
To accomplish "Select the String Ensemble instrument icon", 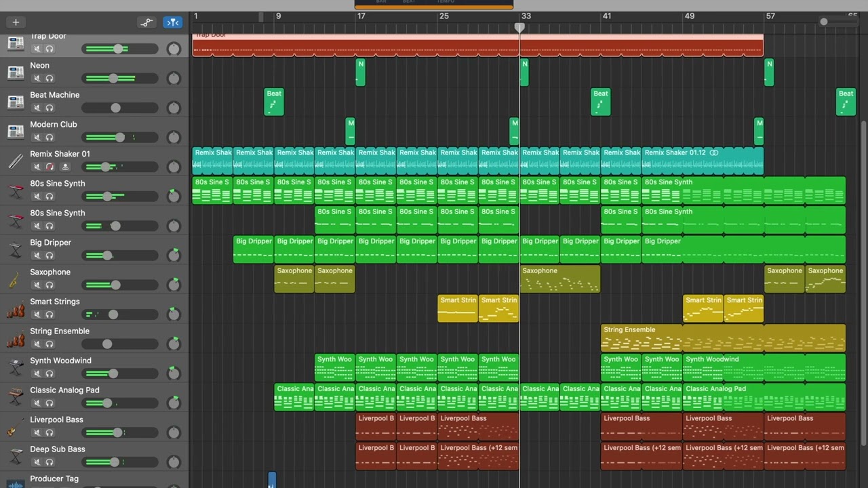I will click(x=16, y=338).
